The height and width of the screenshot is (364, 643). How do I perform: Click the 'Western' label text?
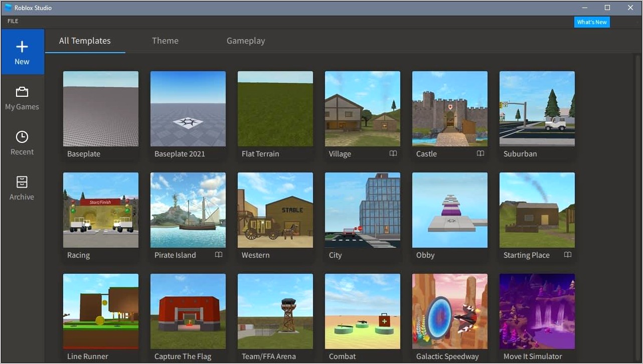[256, 255]
